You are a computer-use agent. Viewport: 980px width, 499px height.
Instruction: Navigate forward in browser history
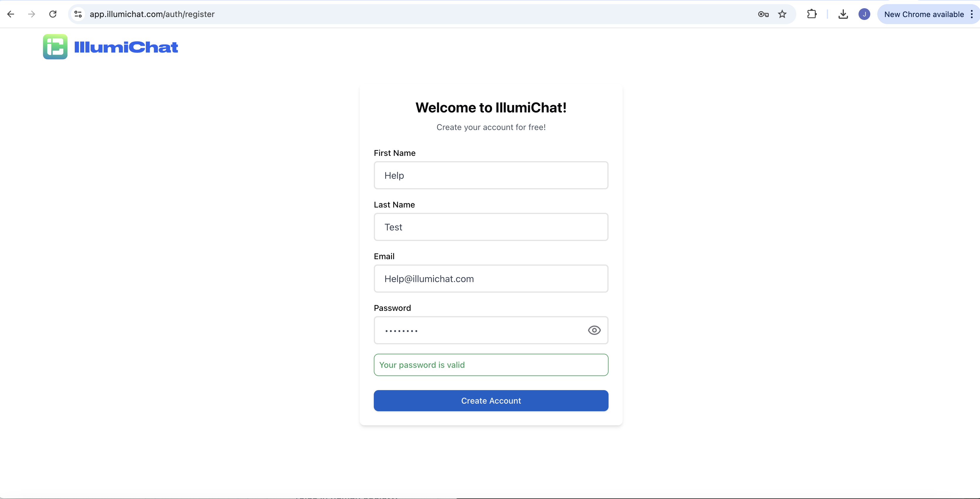click(x=32, y=14)
